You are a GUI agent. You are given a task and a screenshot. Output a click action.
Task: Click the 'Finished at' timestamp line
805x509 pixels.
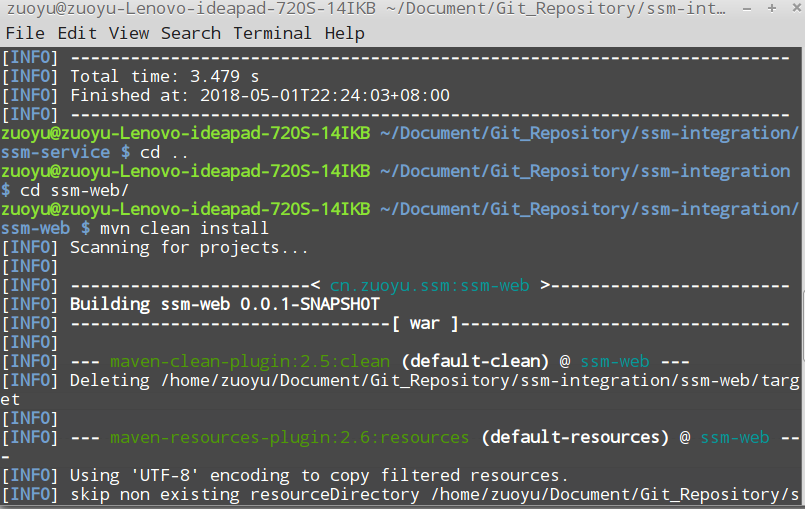[x=260, y=95]
